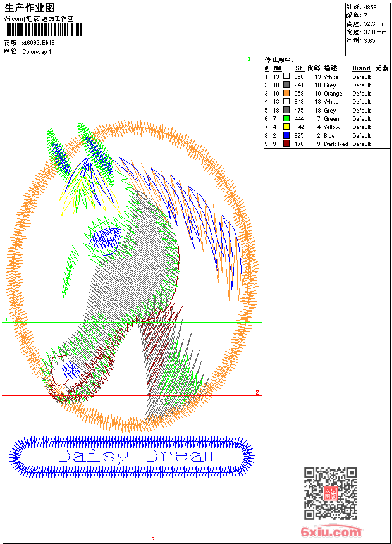392x544 pixels.
Task: Click the first White swatch in row 1
Action: tap(286, 77)
